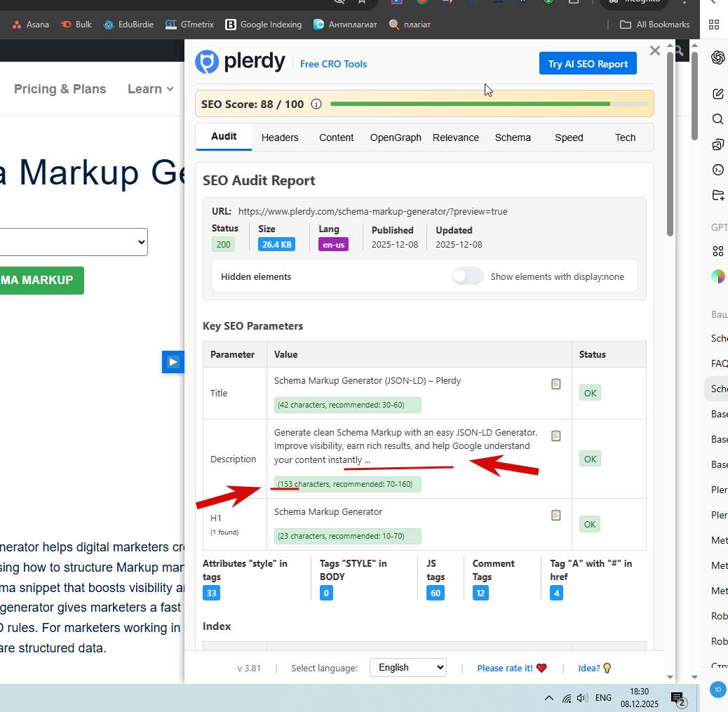Click the webpage vertical scrollbar thumb
728x712 pixels.
pyautogui.click(x=694, y=95)
